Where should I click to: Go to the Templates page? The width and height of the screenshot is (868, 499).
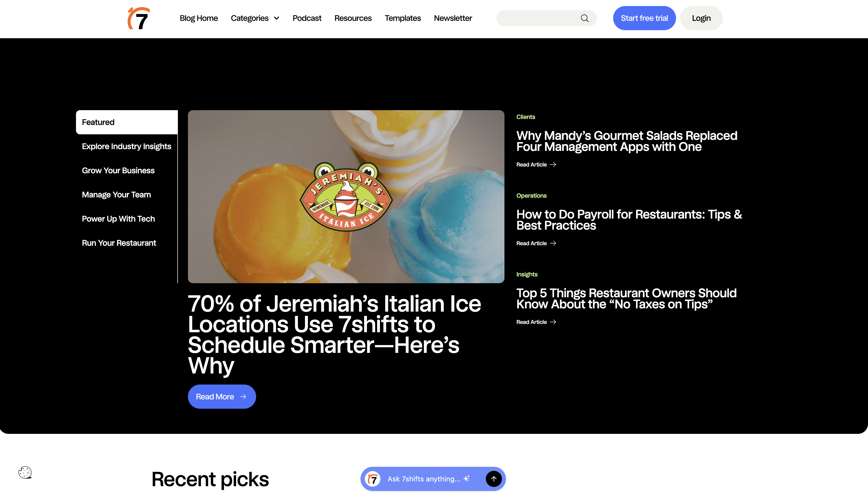(403, 18)
